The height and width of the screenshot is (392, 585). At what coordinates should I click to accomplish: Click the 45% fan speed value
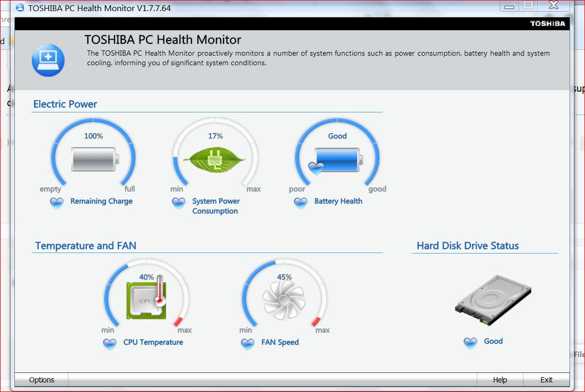click(x=284, y=277)
